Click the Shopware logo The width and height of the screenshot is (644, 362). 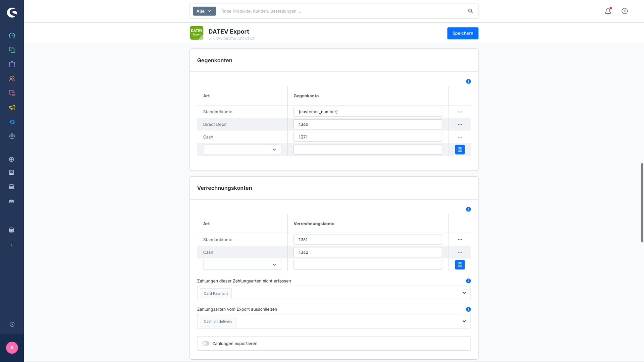12,12
